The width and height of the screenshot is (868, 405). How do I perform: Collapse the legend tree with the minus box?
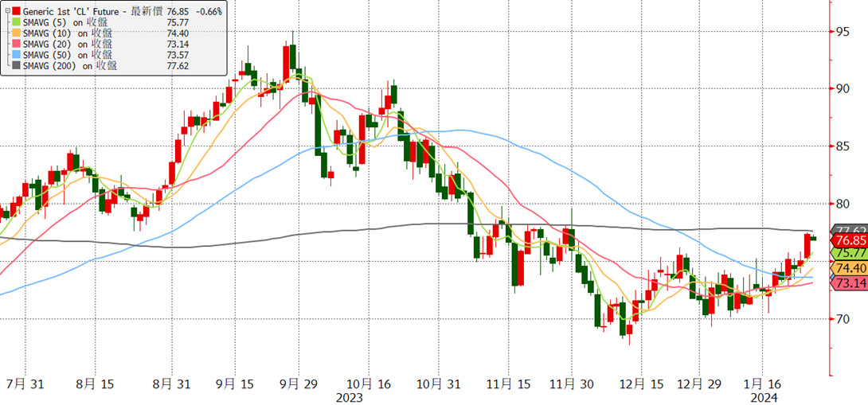[x=6, y=11]
